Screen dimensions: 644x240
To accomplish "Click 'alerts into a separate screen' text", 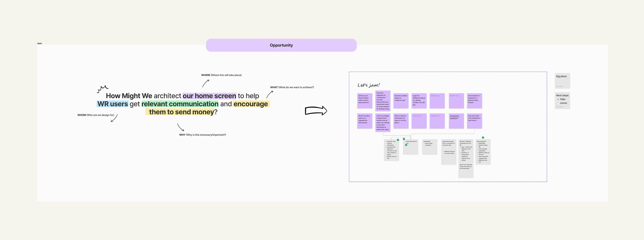I will [466, 167].
